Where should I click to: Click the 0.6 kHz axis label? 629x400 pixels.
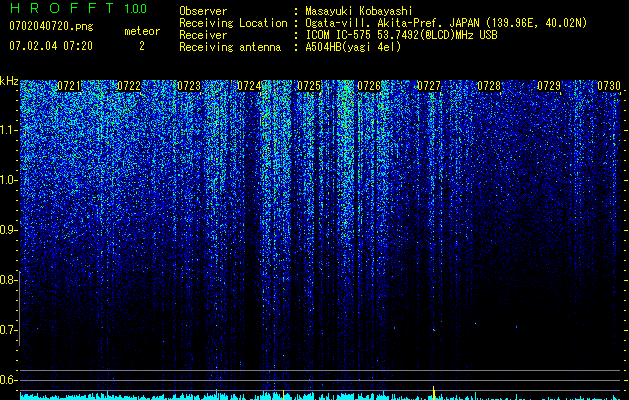point(7,380)
